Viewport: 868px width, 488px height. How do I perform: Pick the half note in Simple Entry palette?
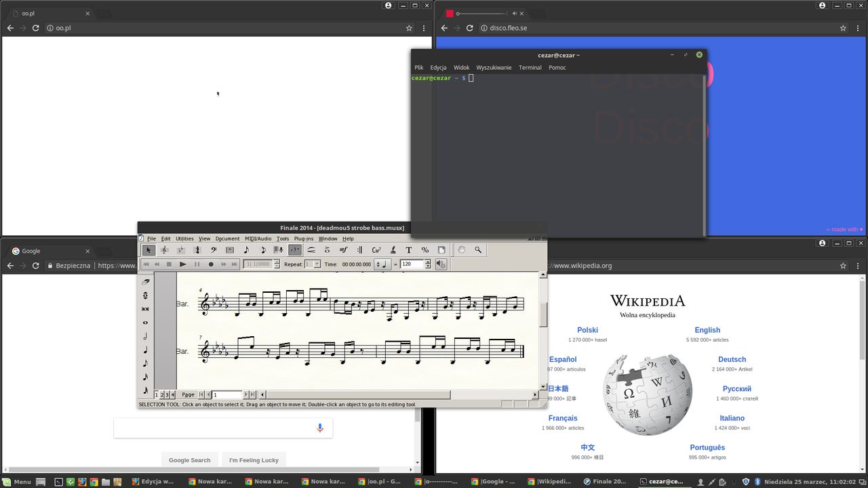[x=146, y=336]
